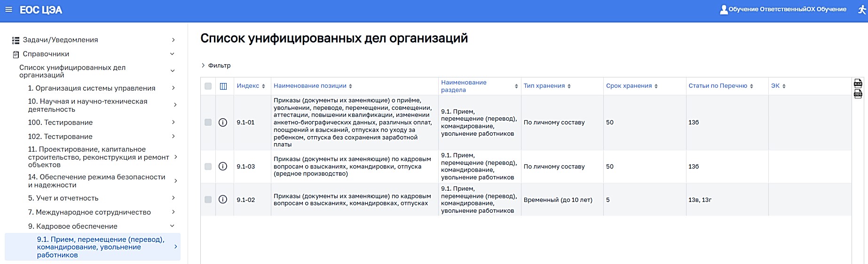Viewport: 868px width, 264px height.
Task: Open info icon for row 9.1-02
Action: pos(223,200)
